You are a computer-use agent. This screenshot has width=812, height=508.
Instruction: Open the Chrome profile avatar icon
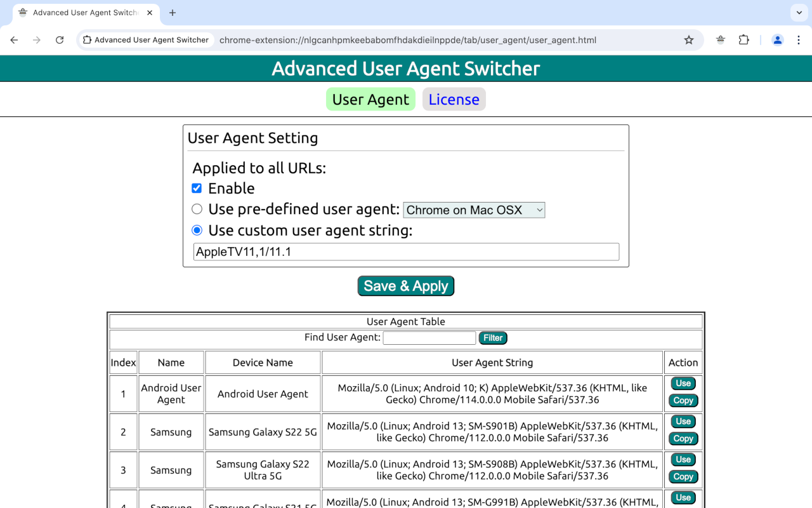[777, 39]
